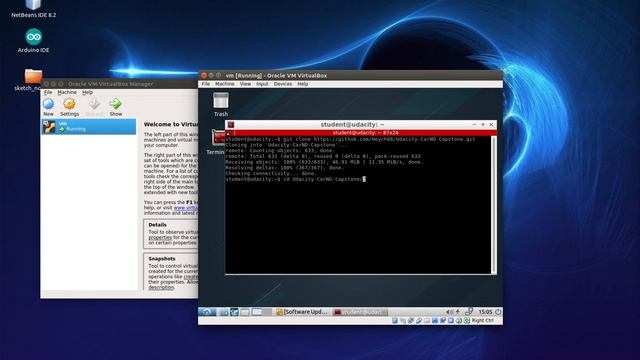The image size is (640, 360).
Task: Click the terminal window's red title icon
Action: pos(231,124)
